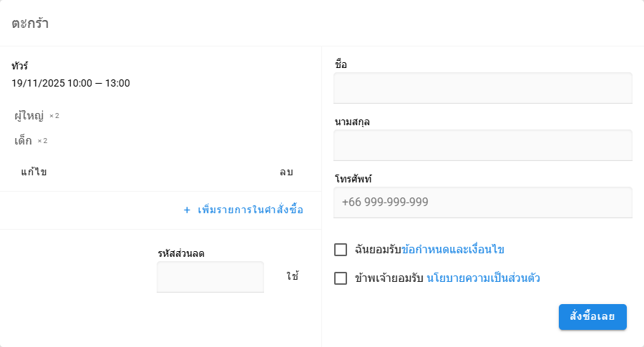Screen dimensions: 644x347
Task: Click the plus icon beside เพิ่มรายการในคำสั่งซื้อ
Action: 187,210
